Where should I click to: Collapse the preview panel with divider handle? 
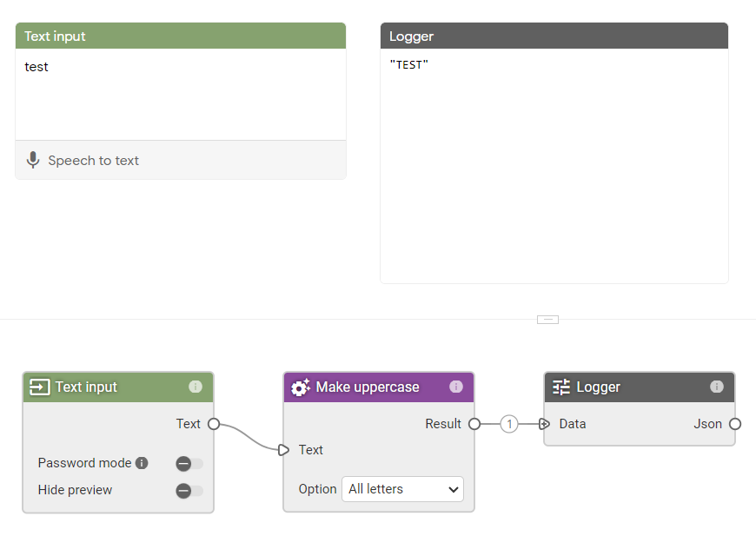pos(547,320)
